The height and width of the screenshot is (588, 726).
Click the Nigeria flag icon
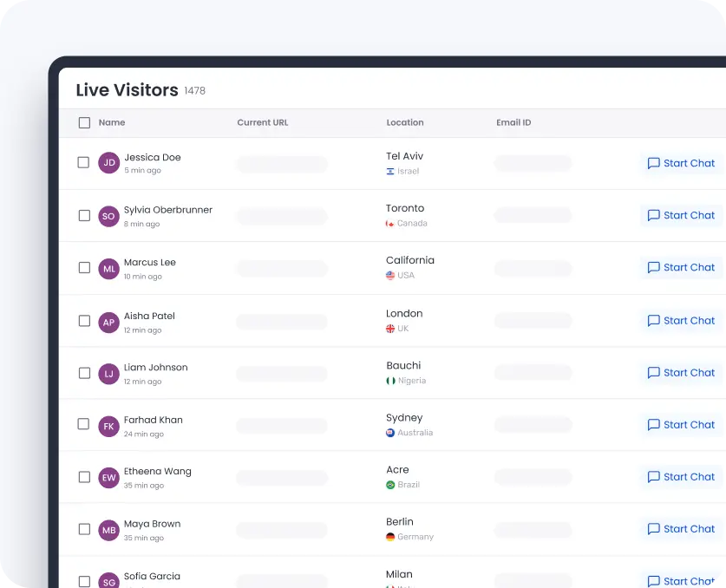point(390,381)
